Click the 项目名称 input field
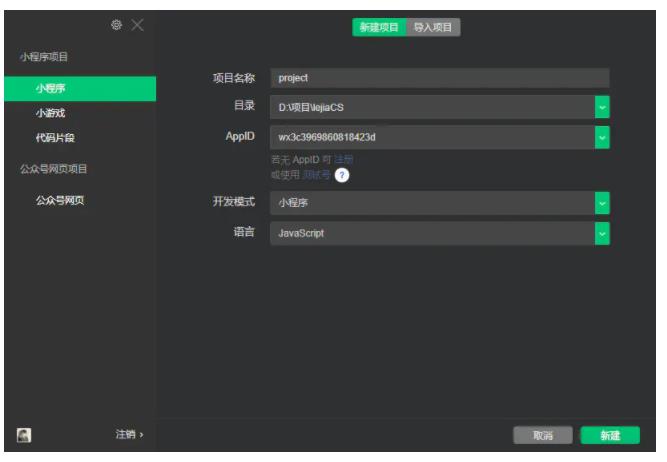 [x=439, y=78]
